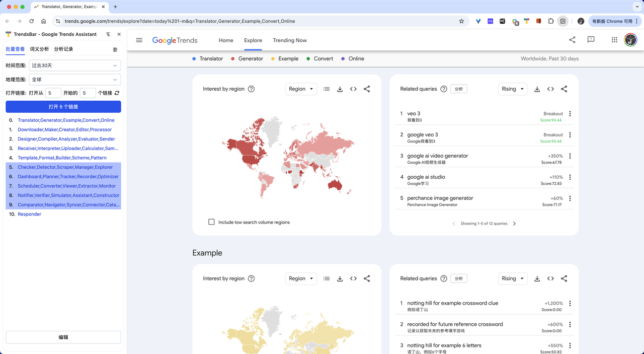Image resolution: width=644 pixels, height=354 pixels.
Task: Open the 时间范围 dropdown
Action: (x=74, y=65)
